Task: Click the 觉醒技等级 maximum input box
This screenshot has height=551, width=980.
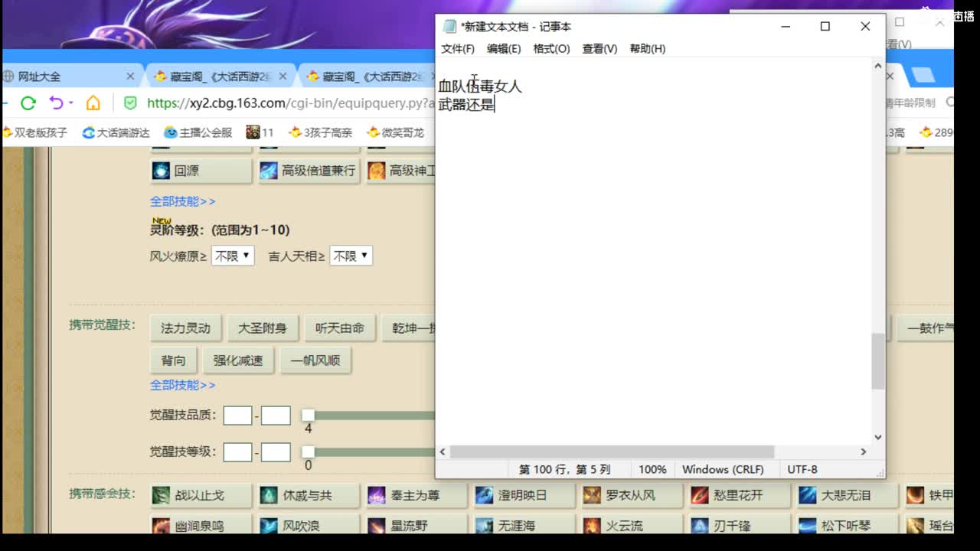Action: [276, 452]
